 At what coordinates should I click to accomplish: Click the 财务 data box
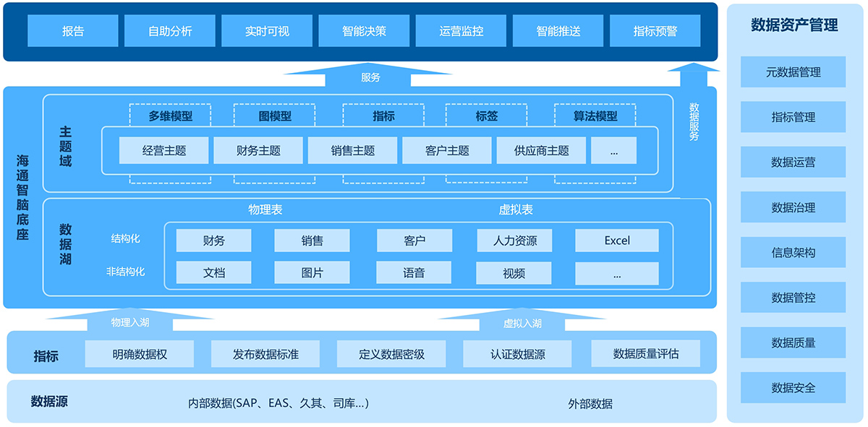(x=214, y=241)
